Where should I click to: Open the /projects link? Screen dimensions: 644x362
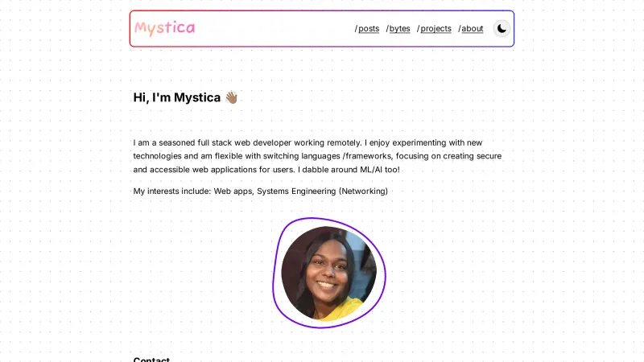coord(434,29)
